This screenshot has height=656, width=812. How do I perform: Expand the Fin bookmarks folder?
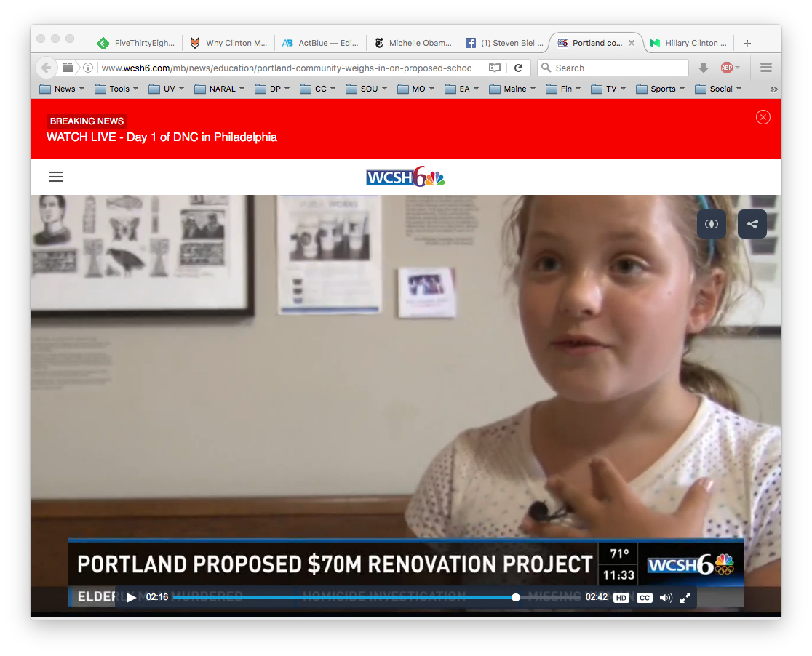[x=563, y=89]
